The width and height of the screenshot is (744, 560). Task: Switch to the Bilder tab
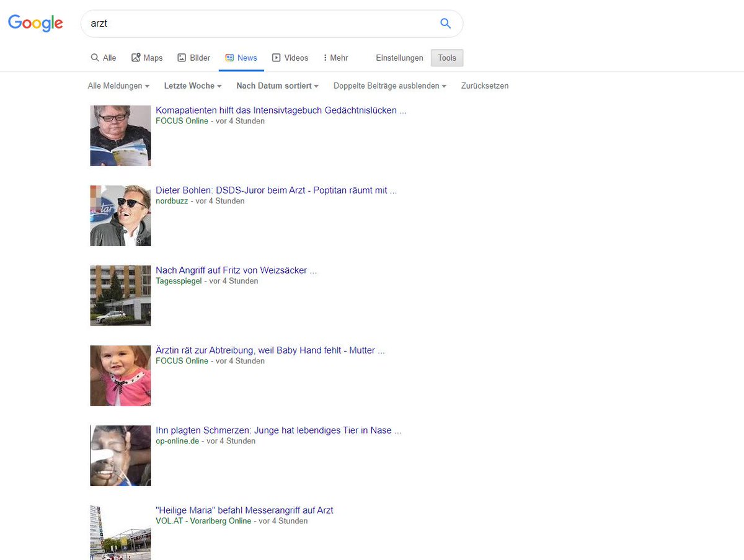point(194,58)
